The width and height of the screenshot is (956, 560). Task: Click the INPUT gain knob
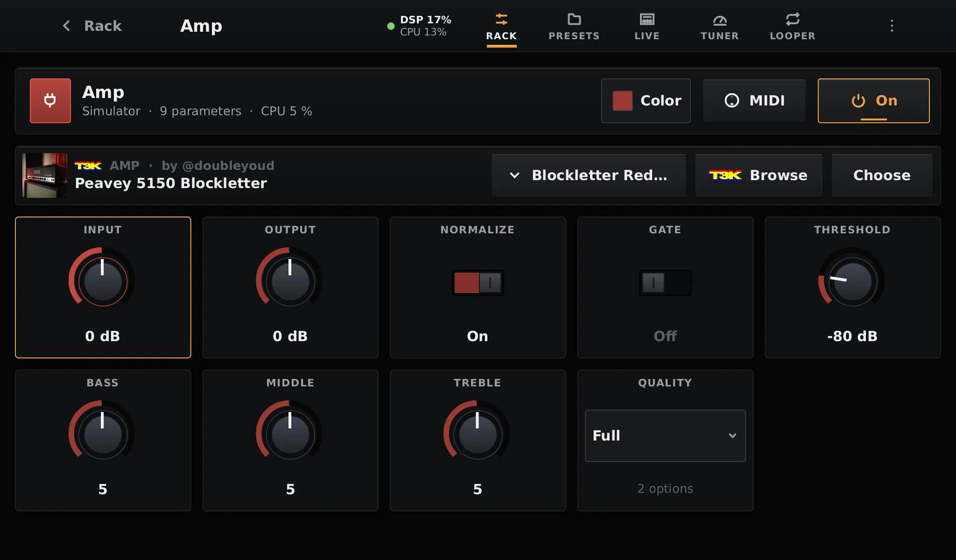(102, 281)
